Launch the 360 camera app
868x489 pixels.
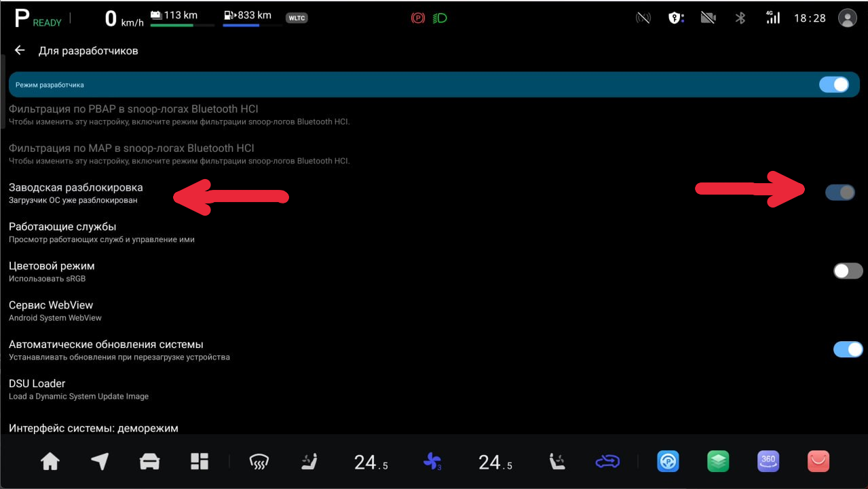click(768, 462)
